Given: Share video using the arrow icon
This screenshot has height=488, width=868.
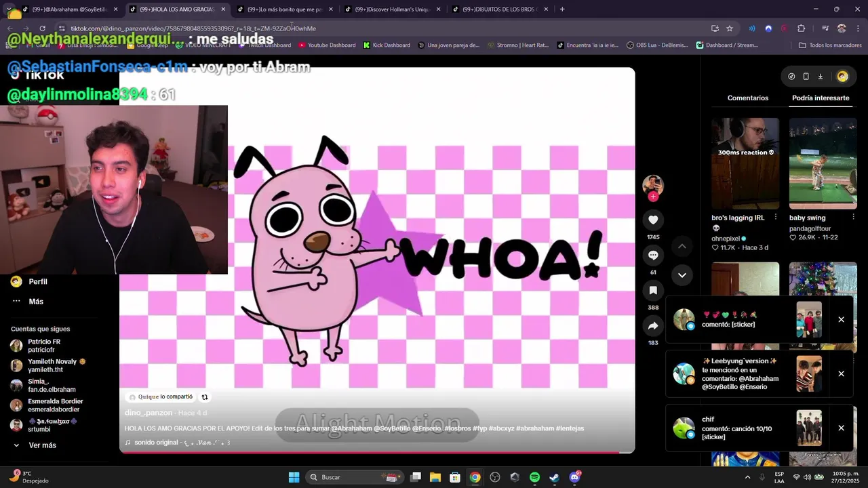Looking at the screenshot, I should pos(653,326).
